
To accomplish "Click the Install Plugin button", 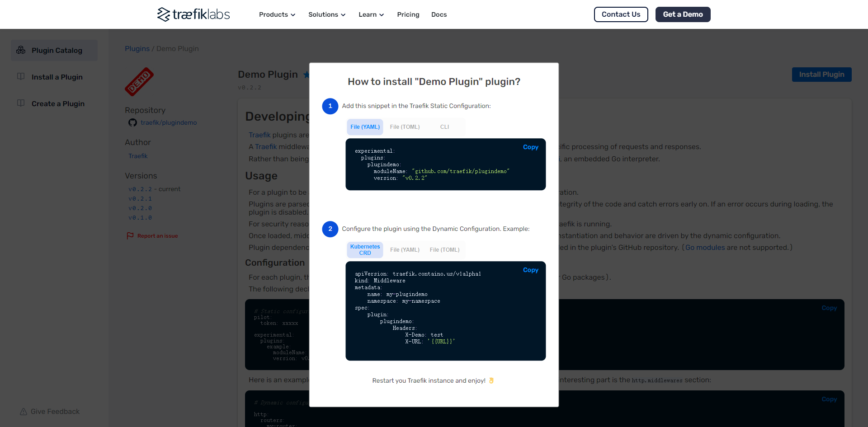I will [x=821, y=75].
